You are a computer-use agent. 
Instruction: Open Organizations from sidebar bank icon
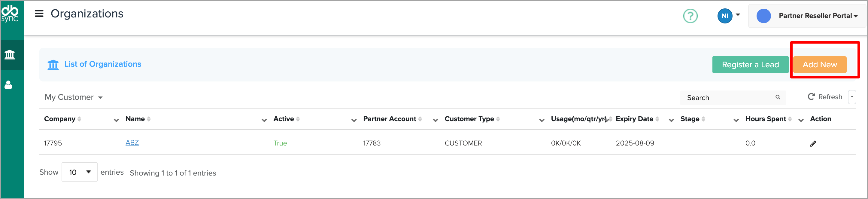point(10,55)
